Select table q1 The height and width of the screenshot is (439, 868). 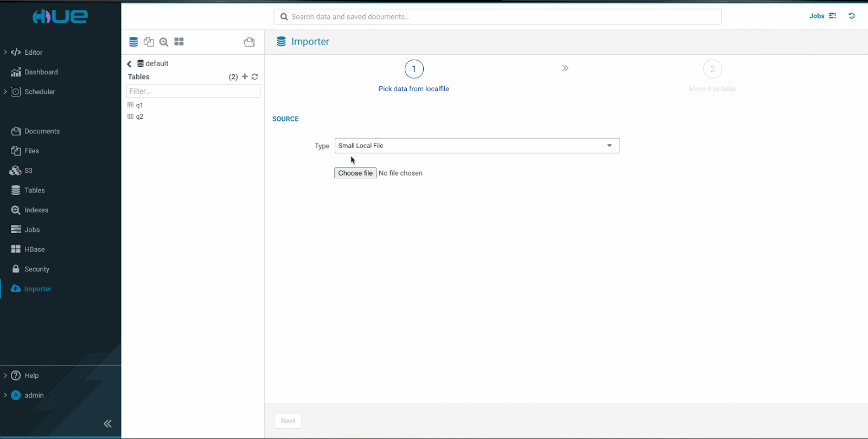(x=139, y=105)
